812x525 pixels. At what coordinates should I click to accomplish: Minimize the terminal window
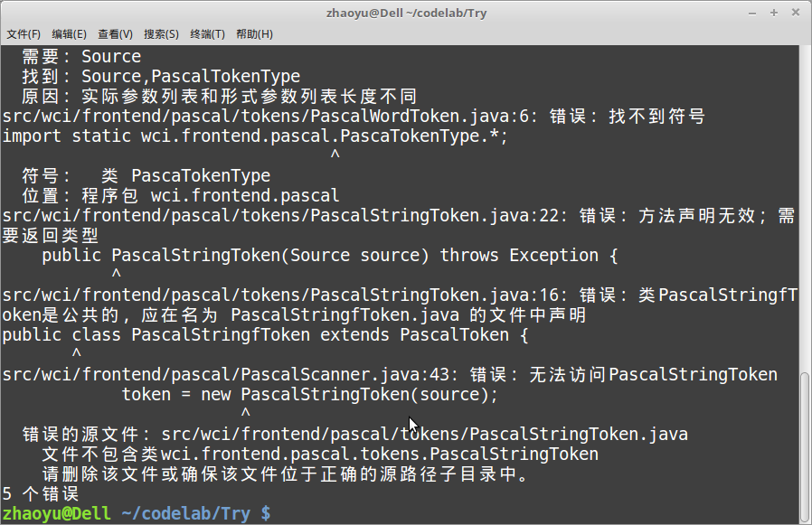point(752,13)
